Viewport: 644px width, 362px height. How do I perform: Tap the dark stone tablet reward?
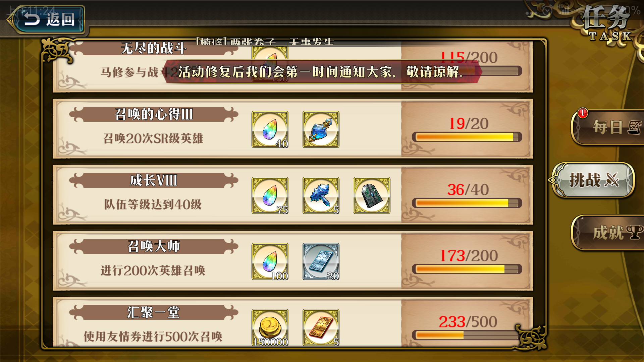[x=372, y=195]
